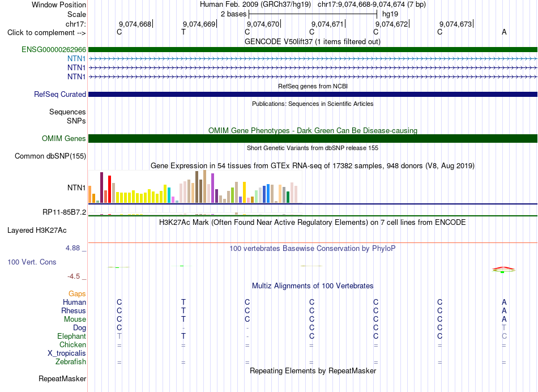Screen dimensions: 538x392
Task: Open the RefSeq Curated track label
Action: [59, 94]
